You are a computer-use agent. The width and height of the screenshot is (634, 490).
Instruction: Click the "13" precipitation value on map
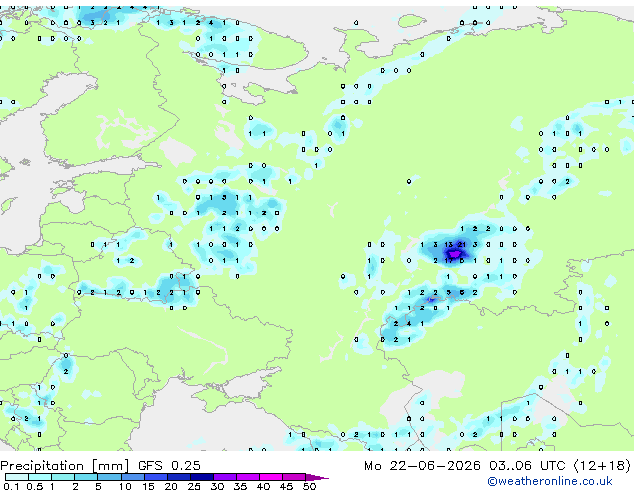point(448,245)
